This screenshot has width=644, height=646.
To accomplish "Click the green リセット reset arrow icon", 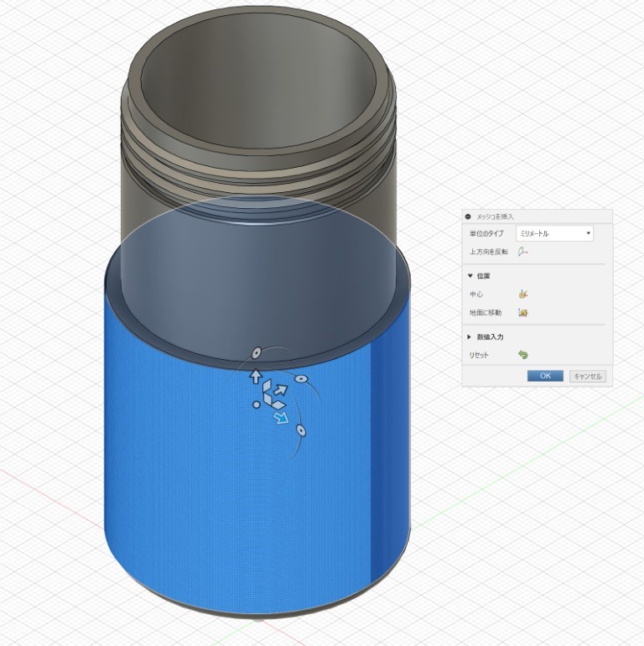I will (522, 355).
